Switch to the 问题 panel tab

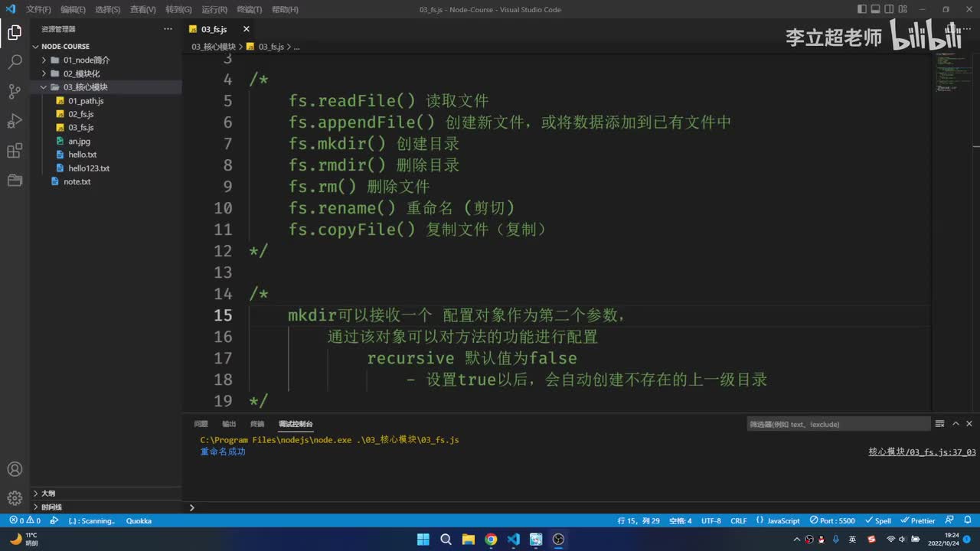pos(201,424)
